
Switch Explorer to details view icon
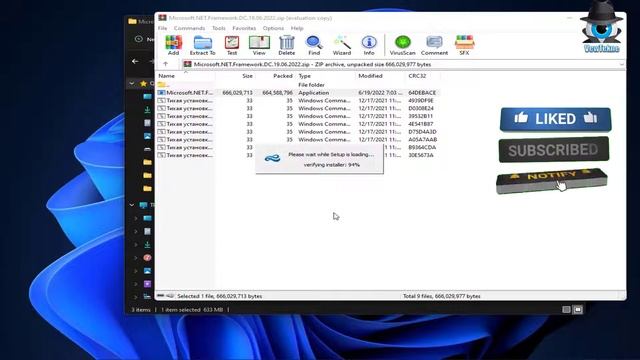[566, 310]
